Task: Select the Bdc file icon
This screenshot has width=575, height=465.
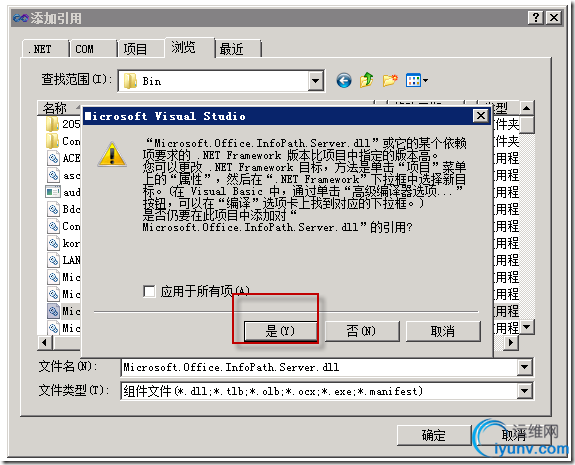Action: (x=53, y=209)
